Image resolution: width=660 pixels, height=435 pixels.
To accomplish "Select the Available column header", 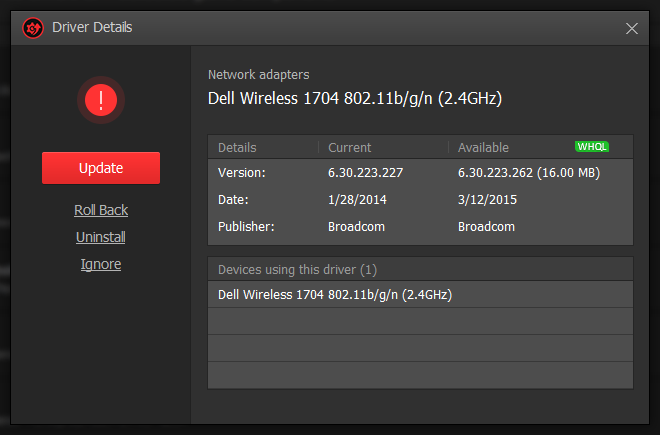I will [x=483, y=147].
